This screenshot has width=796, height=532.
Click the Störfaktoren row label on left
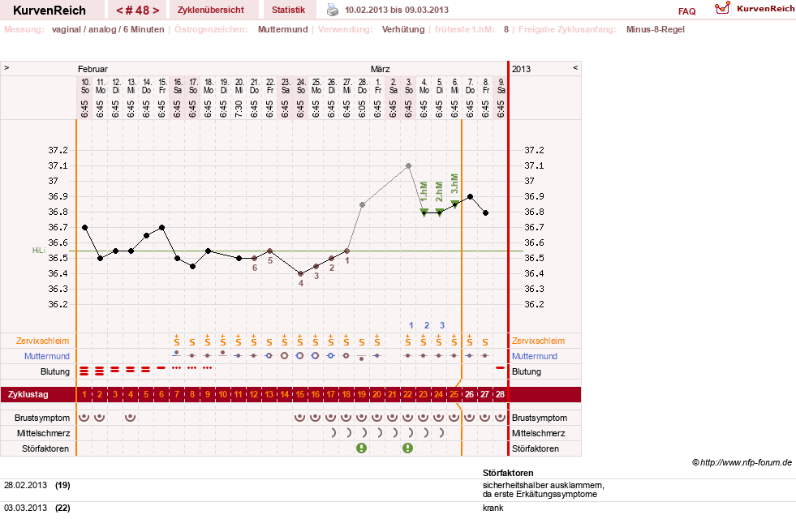click(45, 448)
